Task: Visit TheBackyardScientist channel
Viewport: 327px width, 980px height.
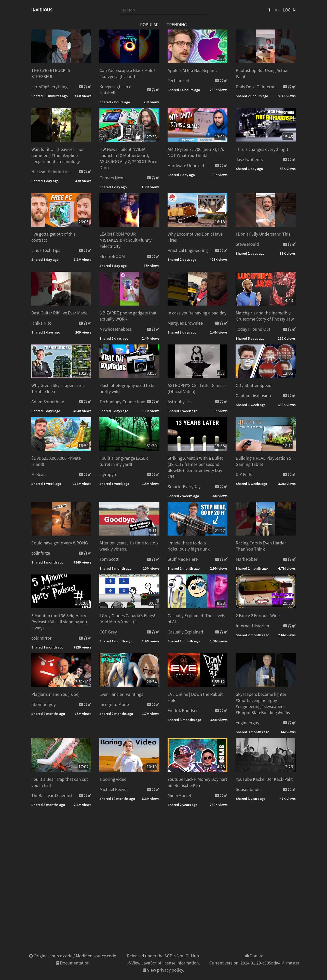Action: point(52,796)
